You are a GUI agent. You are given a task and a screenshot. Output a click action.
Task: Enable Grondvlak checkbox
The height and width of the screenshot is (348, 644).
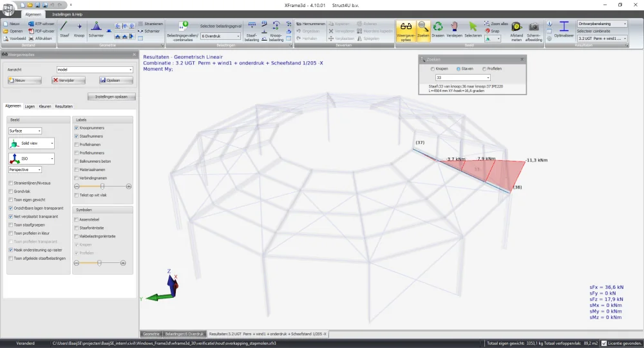pos(11,191)
